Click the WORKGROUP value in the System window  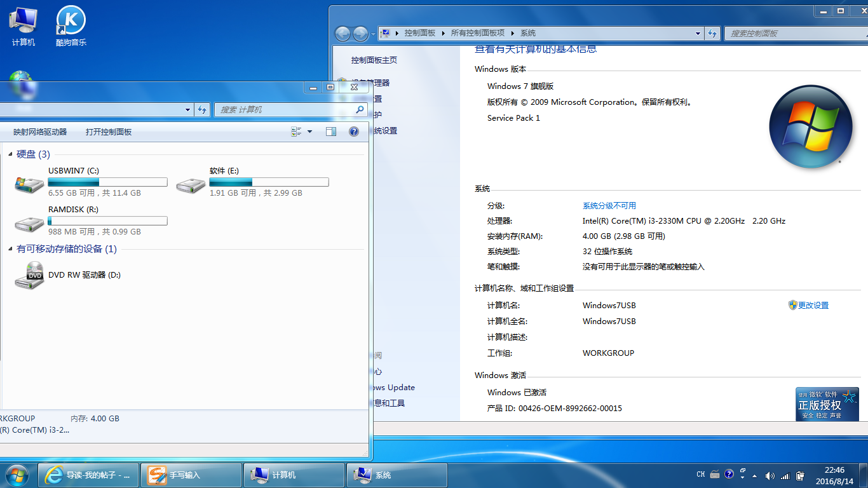pos(608,353)
